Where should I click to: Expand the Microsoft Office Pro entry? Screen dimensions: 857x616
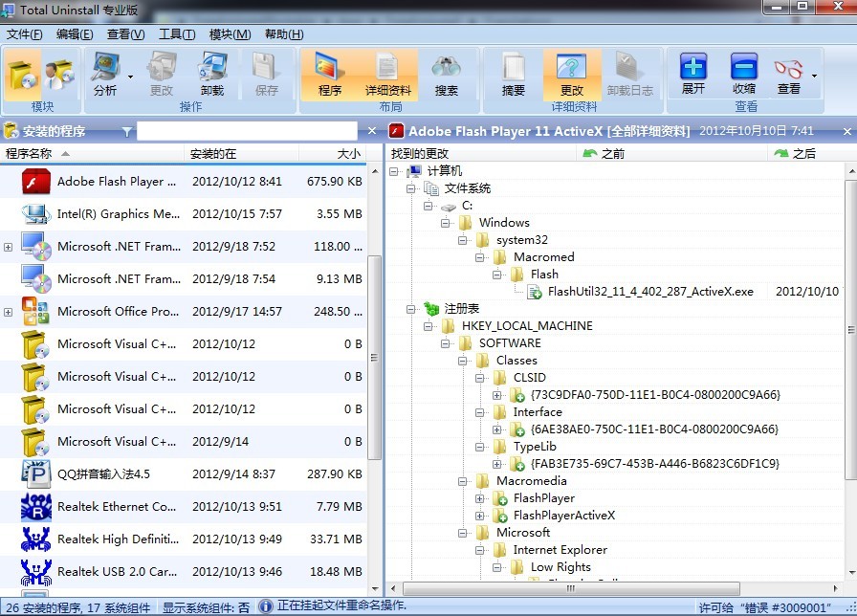tap(9, 312)
